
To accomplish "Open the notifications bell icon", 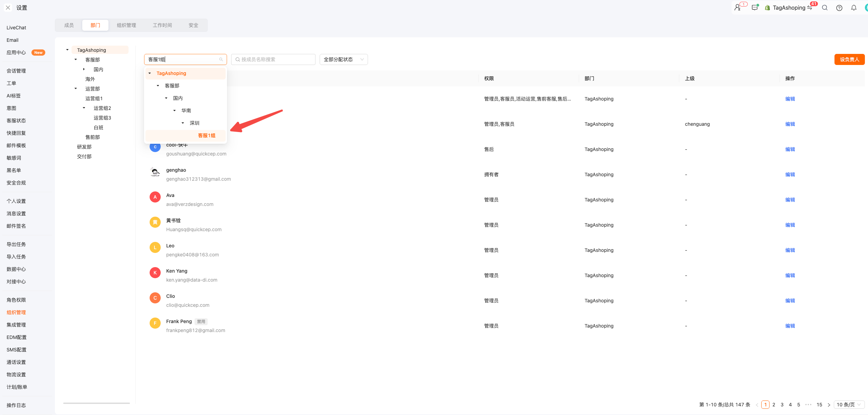I will click(854, 8).
